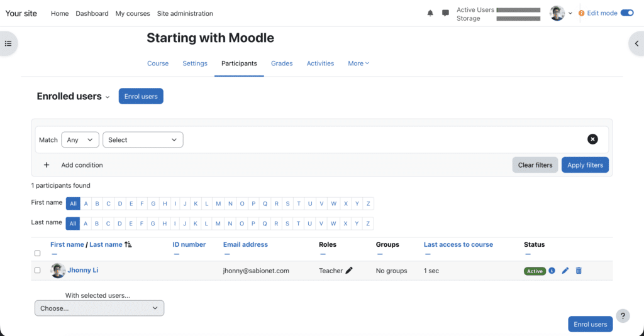Show enrolment info icon next to Active

click(x=552, y=270)
